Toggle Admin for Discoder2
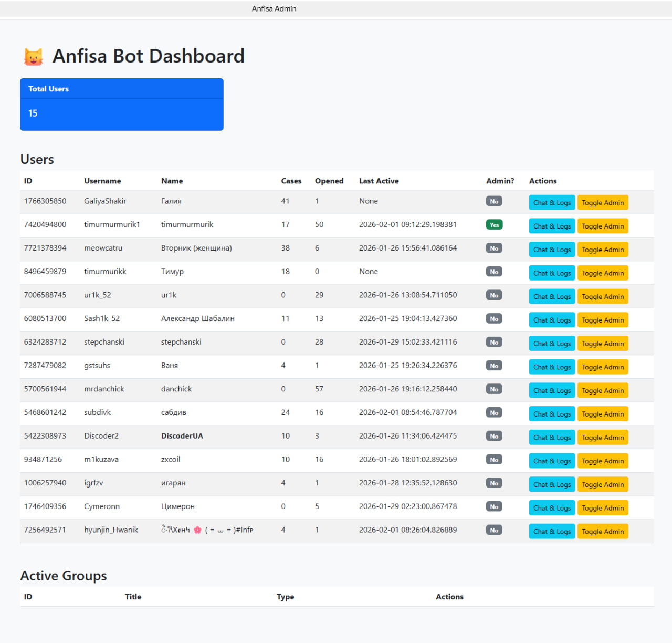Image resolution: width=672 pixels, height=643 pixels. point(603,438)
